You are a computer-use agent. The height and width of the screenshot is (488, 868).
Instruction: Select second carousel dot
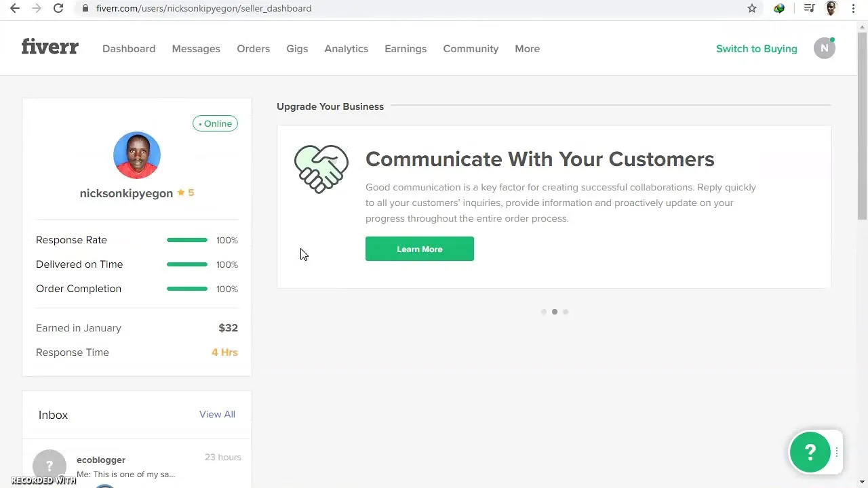[x=555, y=312]
